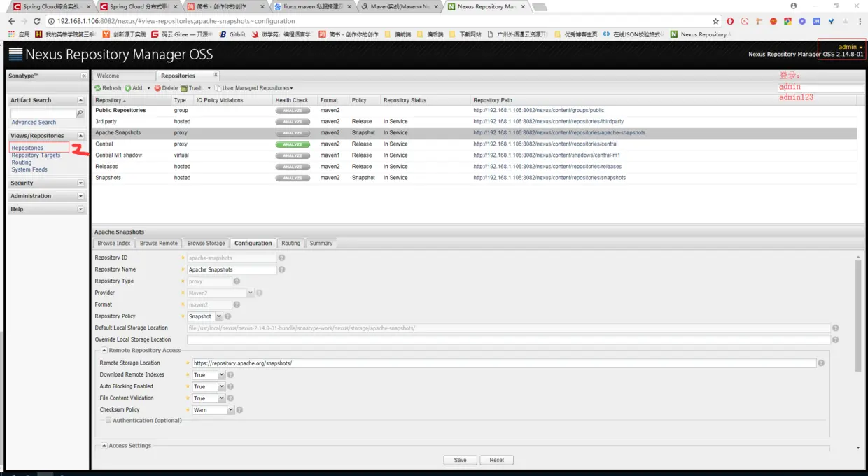Expand the Security panel
The width and height of the screenshot is (868, 476).
click(x=80, y=183)
